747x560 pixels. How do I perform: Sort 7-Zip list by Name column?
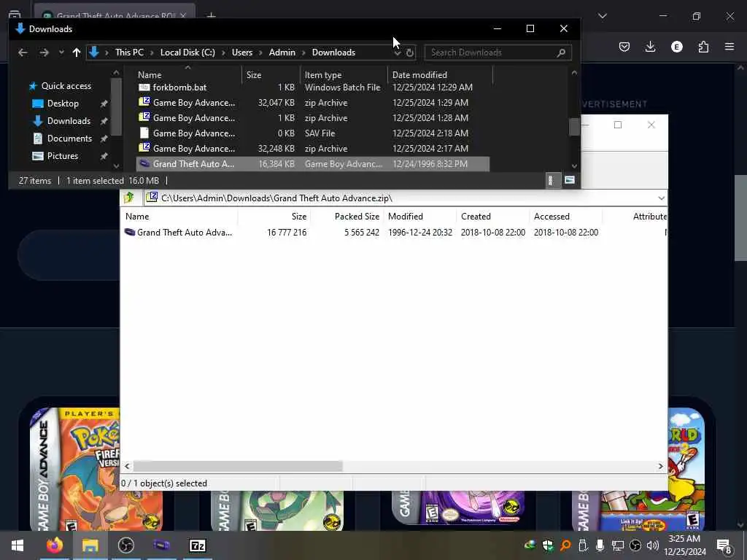pyautogui.click(x=137, y=216)
